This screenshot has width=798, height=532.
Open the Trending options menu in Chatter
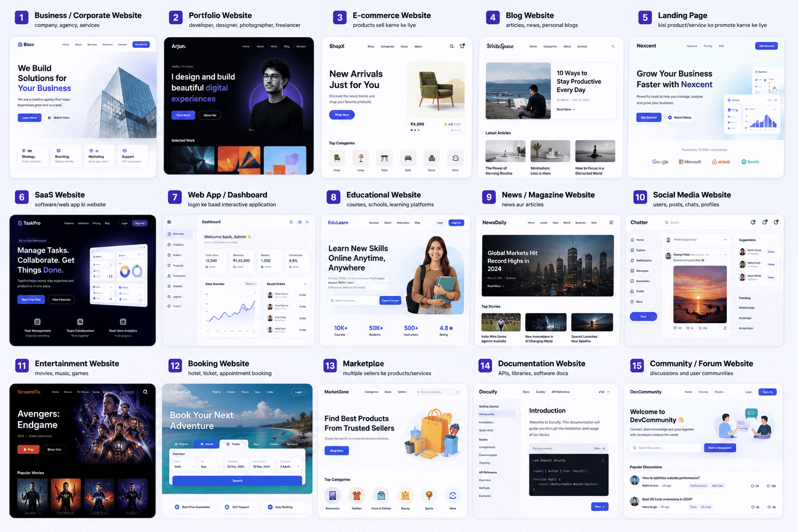pyautogui.click(x=775, y=298)
